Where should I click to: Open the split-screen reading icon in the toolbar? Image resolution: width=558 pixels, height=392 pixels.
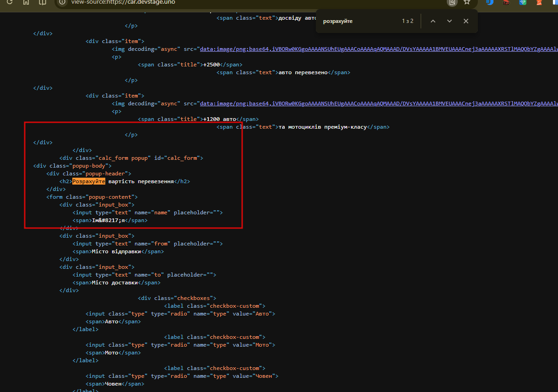coord(43,2)
